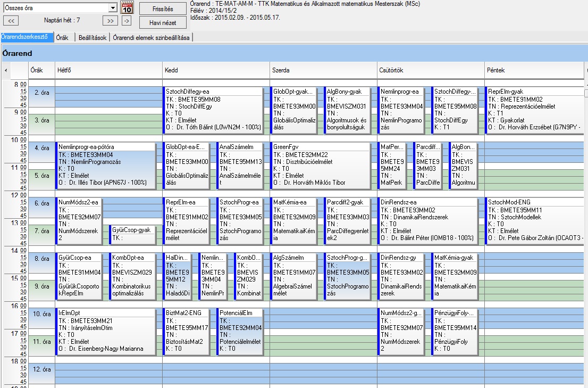Viewport: 588px width, 388px height.
Task: Select MatKémia-gyak class on Thursday
Action: pos(455,277)
